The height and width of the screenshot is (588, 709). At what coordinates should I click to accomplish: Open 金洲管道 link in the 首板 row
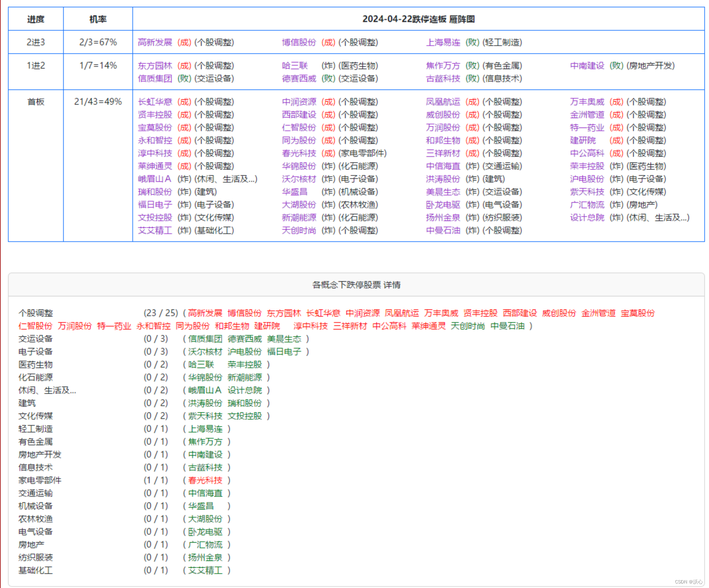click(x=587, y=115)
